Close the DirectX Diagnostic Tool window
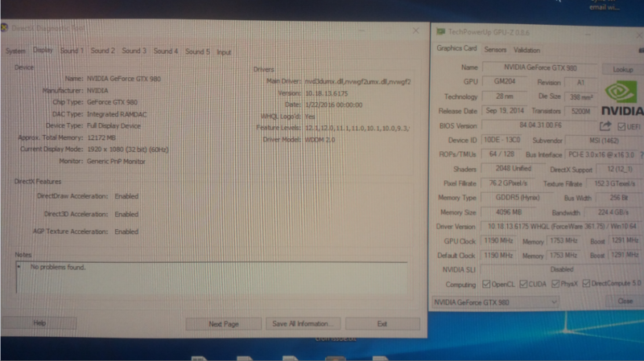 [x=415, y=31]
